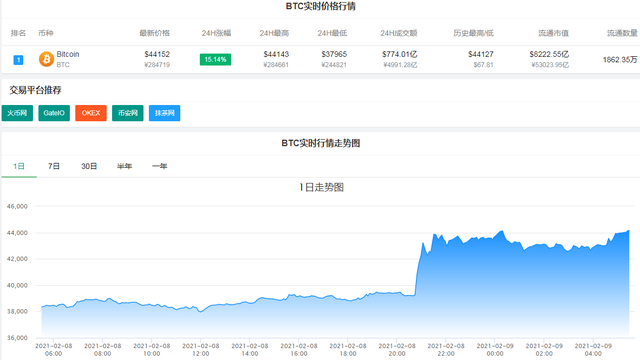Click the BTC实时价格行情 heading
Screen dimensions: 640x360
(x=320, y=7)
